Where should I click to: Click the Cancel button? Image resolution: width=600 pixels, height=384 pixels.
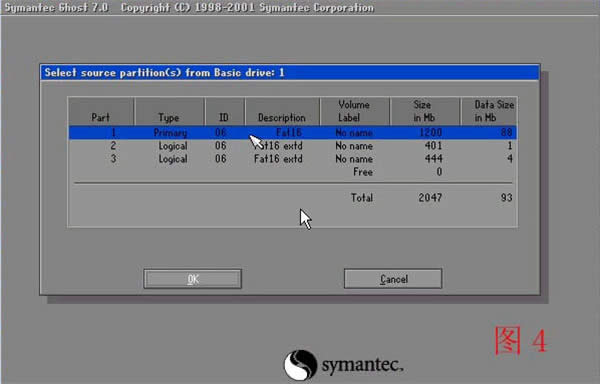pos(393,279)
